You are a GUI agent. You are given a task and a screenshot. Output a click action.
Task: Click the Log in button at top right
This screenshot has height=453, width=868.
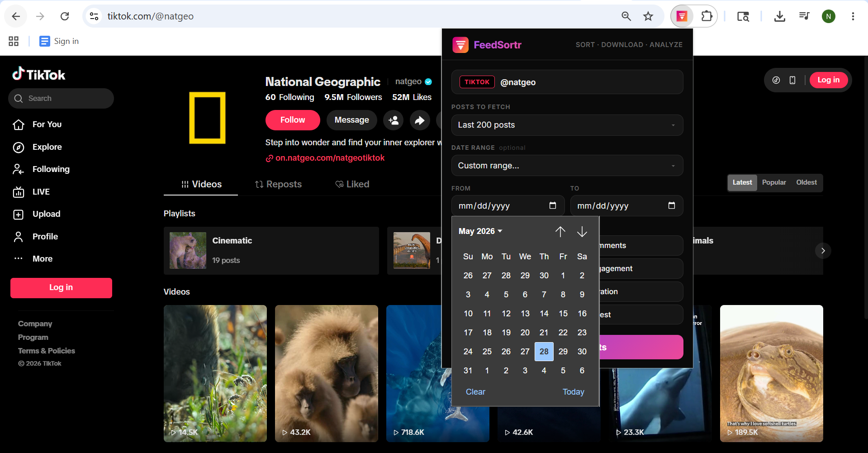click(828, 80)
